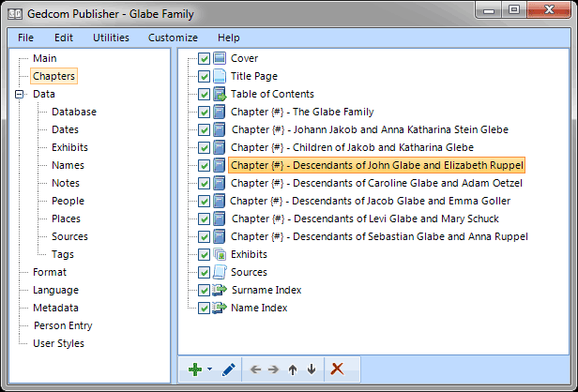
Task: Toggle the Surname Index checkbox
Action: (x=204, y=291)
